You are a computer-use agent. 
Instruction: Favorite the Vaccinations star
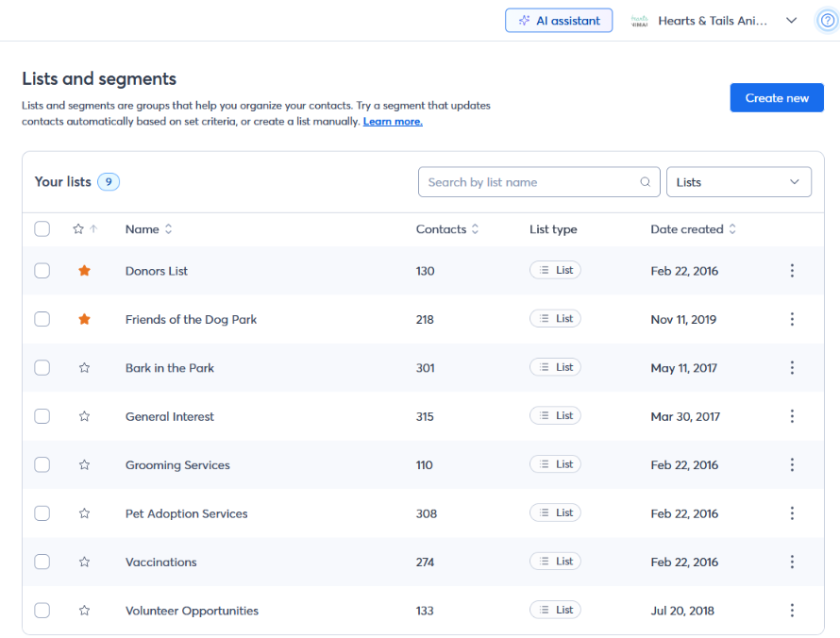coord(84,562)
